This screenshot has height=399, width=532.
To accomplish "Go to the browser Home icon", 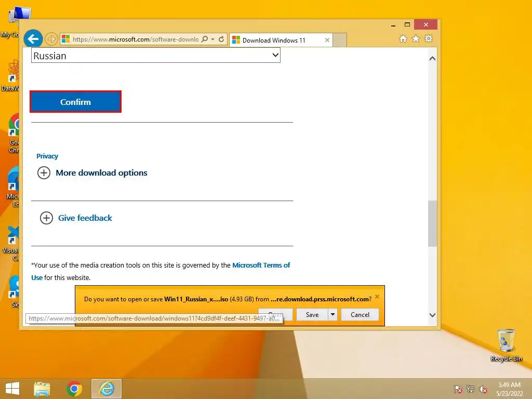I will tap(403, 39).
